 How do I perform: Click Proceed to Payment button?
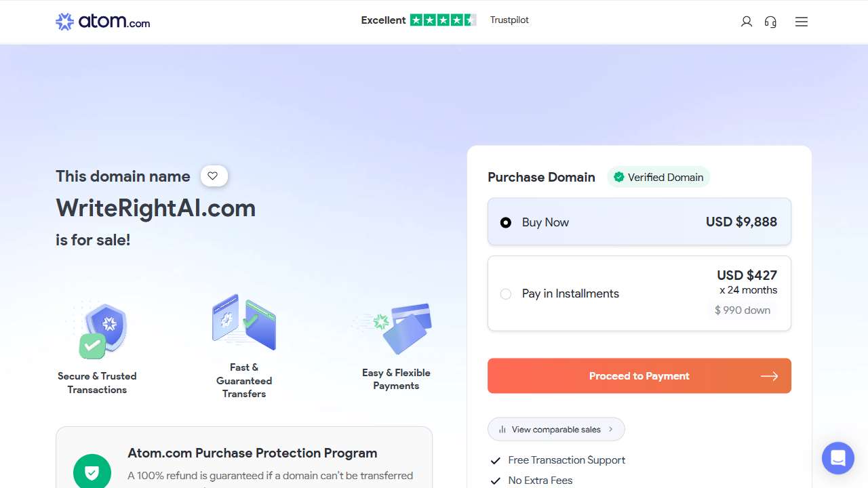(639, 375)
